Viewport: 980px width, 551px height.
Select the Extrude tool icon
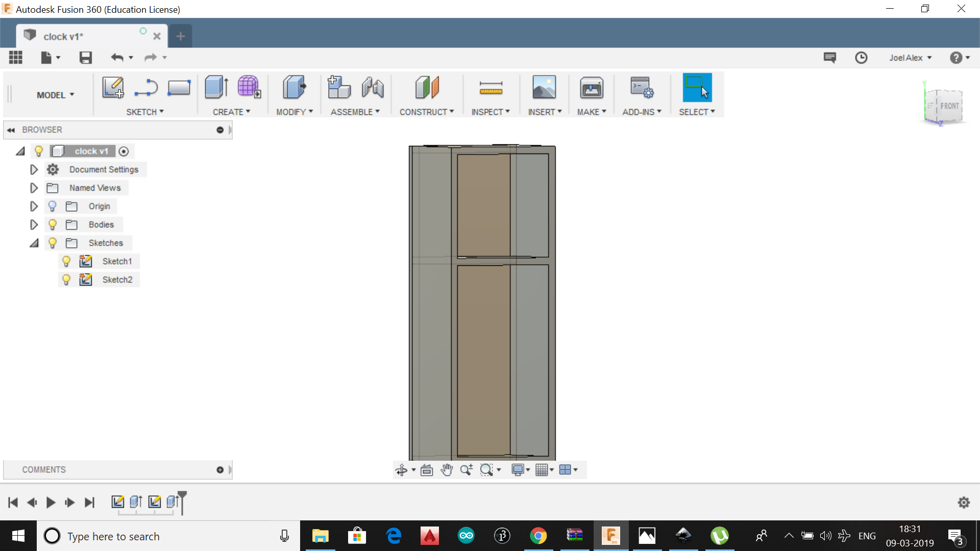tap(216, 87)
